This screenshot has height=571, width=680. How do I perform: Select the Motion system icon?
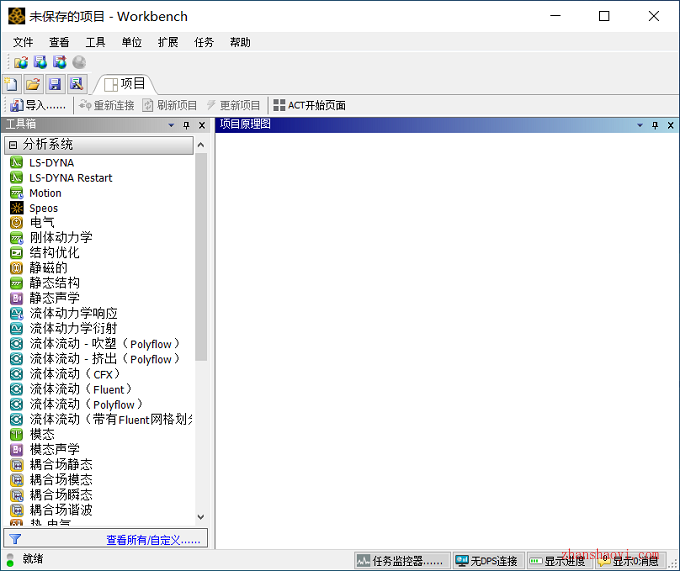(x=16, y=193)
